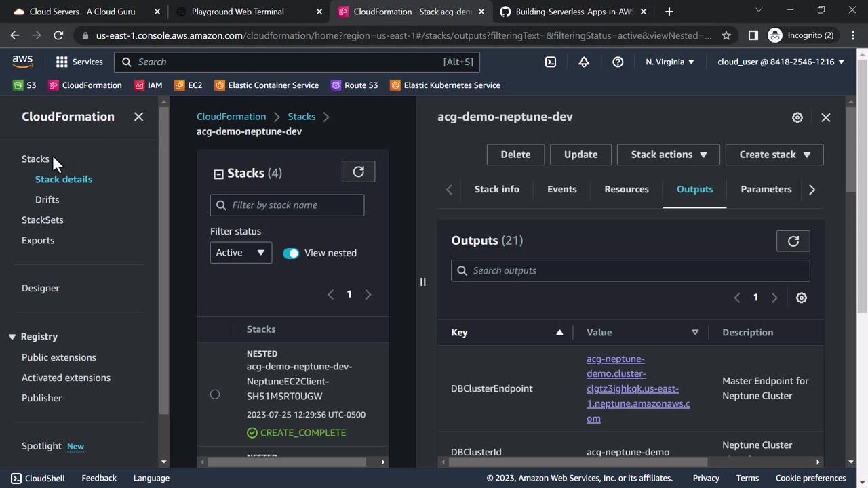Click the Delete stack button
Image resolution: width=868 pixels, height=488 pixels.
tap(515, 155)
